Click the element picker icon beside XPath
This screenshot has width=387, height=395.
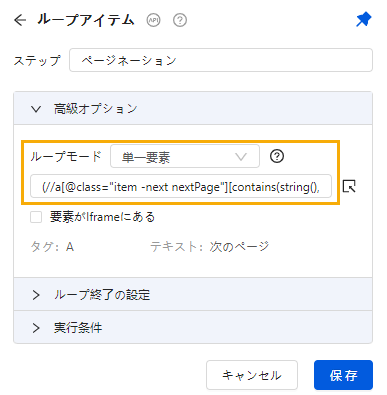click(x=349, y=186)
